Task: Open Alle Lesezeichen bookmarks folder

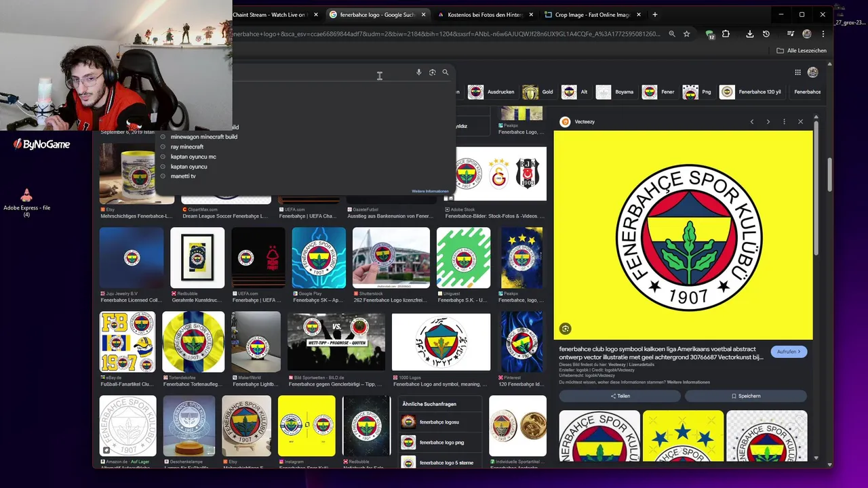Action: (802, 51)
